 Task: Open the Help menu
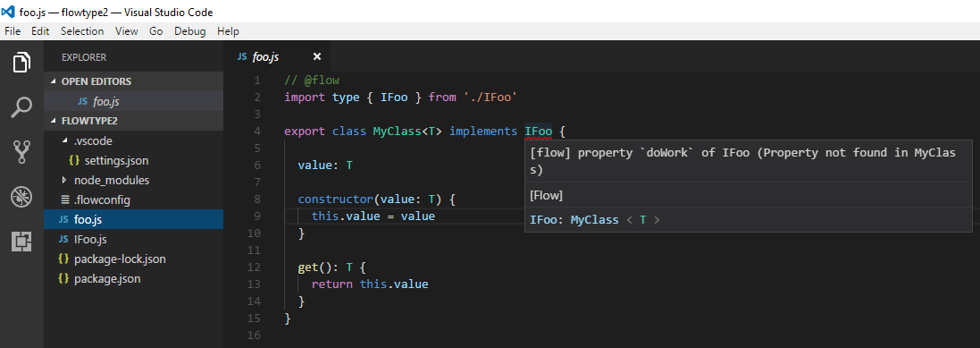coord(228,31)
